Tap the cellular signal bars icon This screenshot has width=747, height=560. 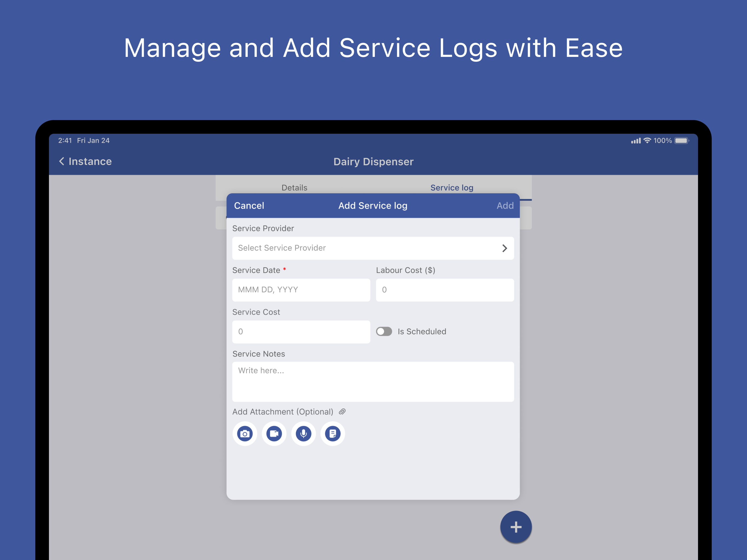636,141
